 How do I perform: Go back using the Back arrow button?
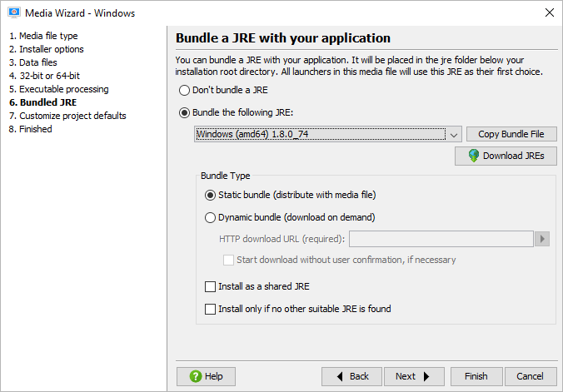pos(351,376)
